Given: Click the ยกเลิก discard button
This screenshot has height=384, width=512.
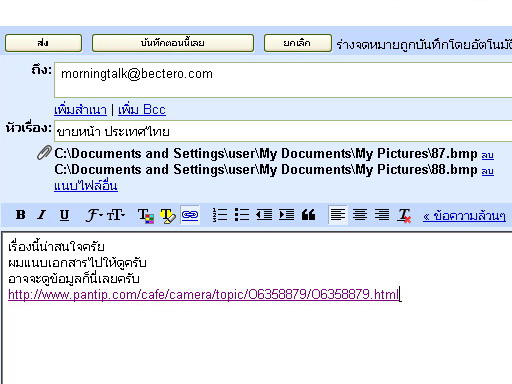Looking at the screenshot, I should (x=297, y=43).
